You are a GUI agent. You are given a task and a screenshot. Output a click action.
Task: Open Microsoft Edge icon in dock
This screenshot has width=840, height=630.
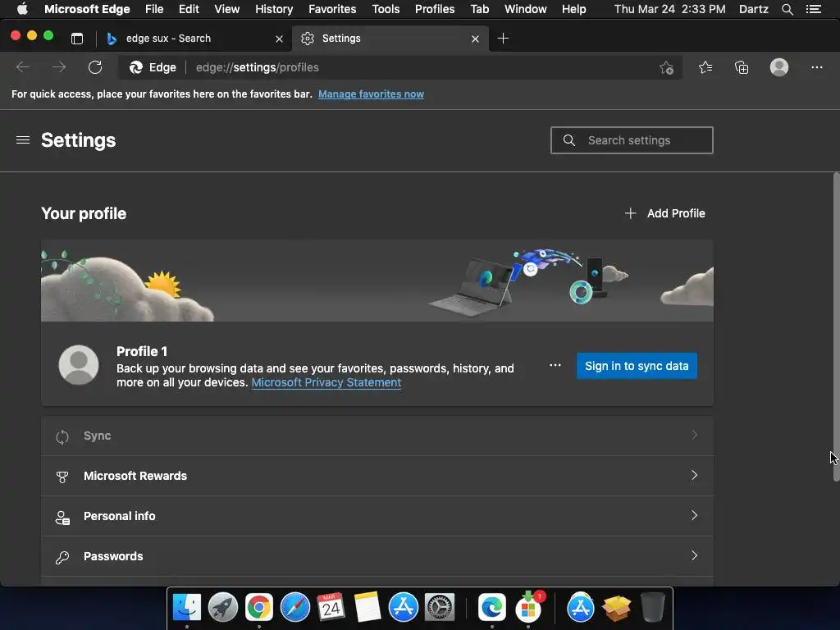point(492,608)
